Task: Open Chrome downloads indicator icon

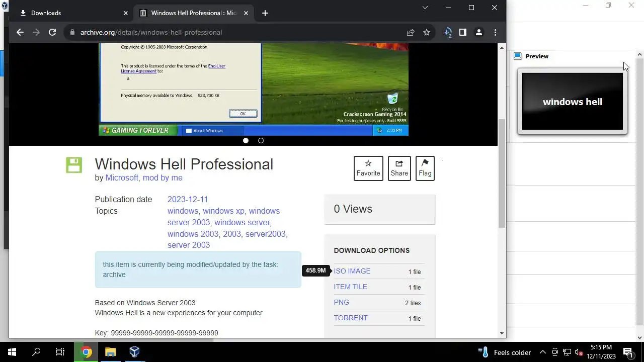Action: tap(448, 32)
